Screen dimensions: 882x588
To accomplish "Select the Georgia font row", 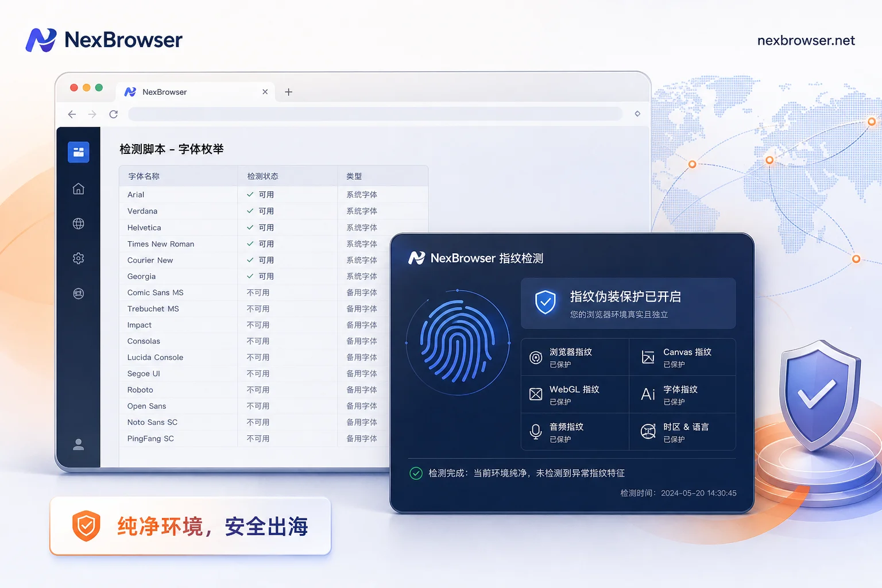I will [x=255, y=276].
